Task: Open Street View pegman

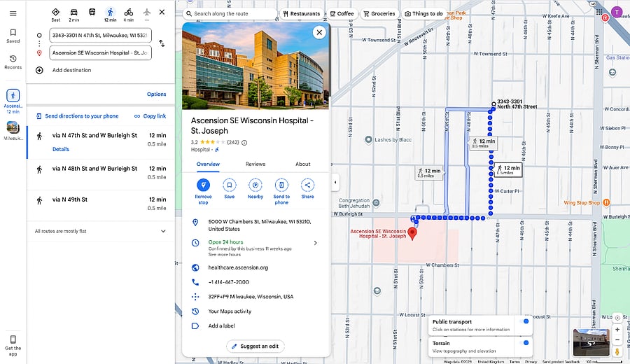Action: click(617, 351)
